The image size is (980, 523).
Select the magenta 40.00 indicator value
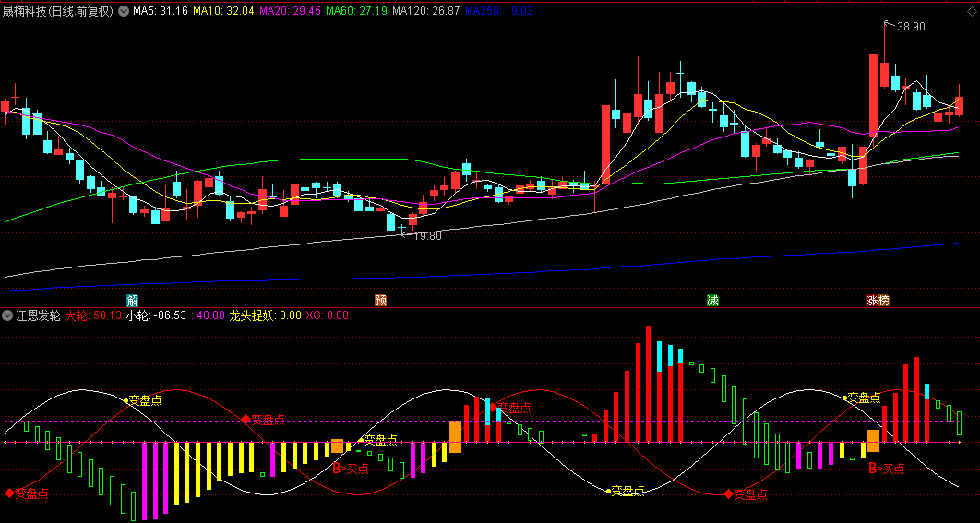pyautogui.click(x=209, y=315)
